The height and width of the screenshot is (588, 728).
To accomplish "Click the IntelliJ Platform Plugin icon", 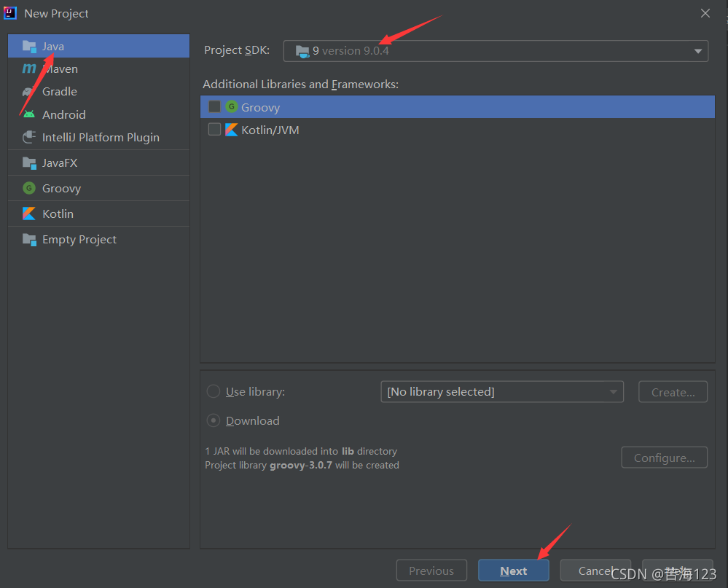I will (x=29, y=137).
